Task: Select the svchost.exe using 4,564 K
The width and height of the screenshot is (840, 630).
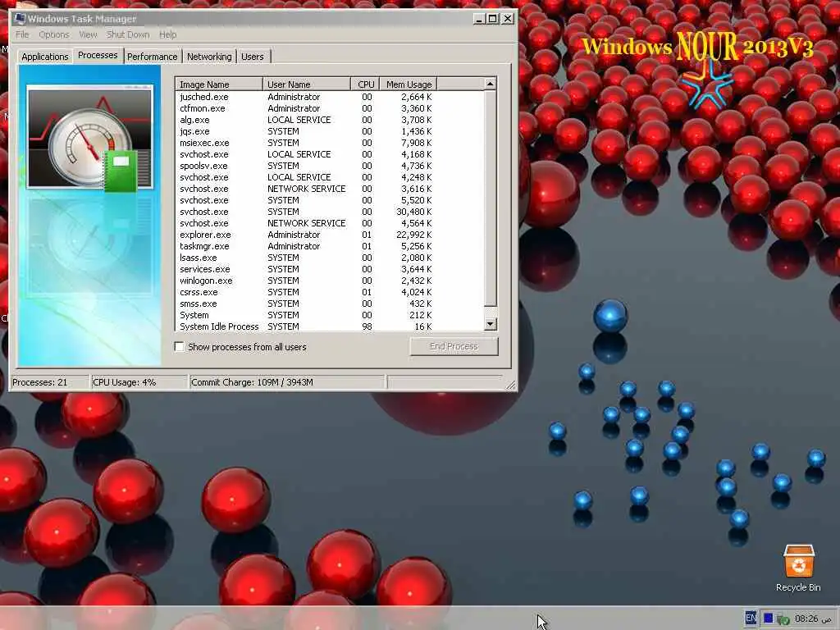Action: pos(330,223)
